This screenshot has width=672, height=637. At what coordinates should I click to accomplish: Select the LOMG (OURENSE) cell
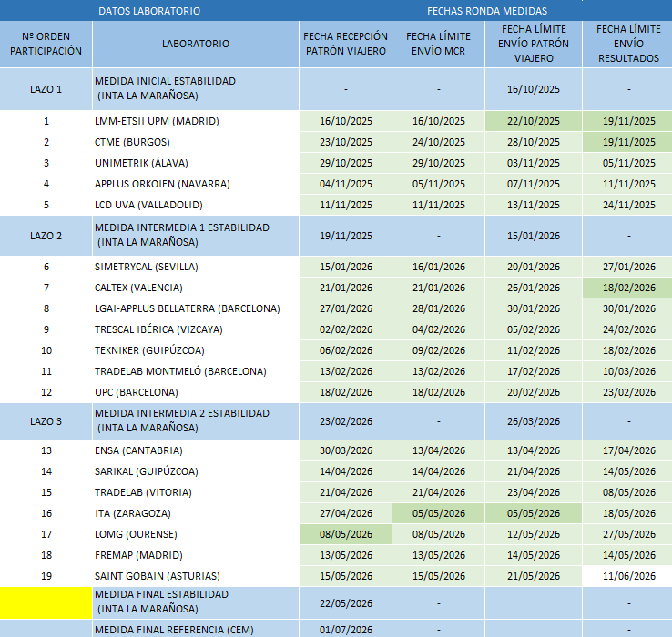point(196,534)
